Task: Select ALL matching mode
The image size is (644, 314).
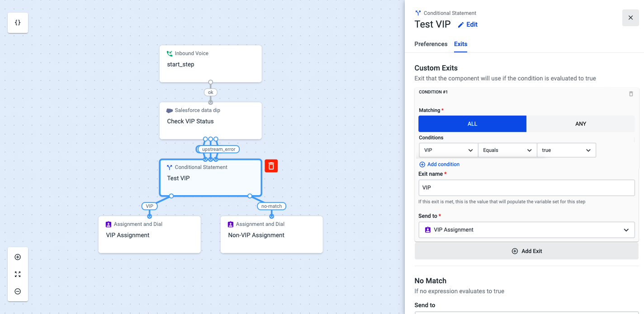Action: coord(472,123)
